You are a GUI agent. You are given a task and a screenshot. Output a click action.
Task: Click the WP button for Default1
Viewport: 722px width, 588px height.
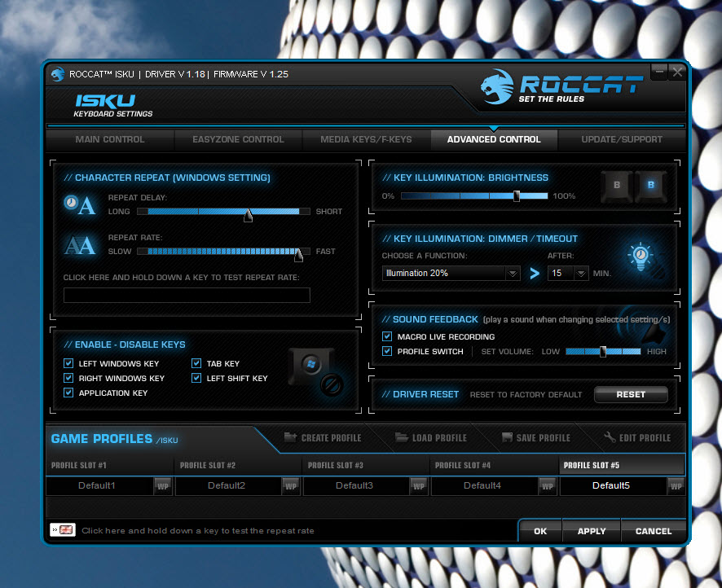(x=163, y=486)
